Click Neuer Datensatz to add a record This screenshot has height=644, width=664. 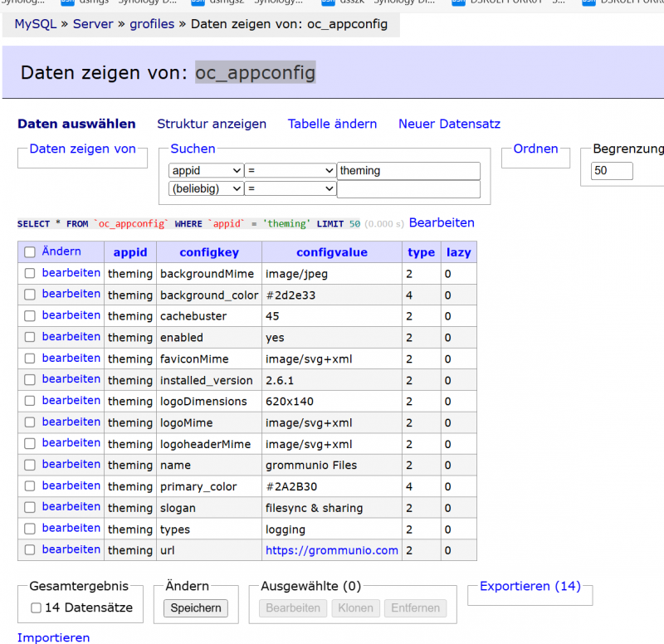449,124
